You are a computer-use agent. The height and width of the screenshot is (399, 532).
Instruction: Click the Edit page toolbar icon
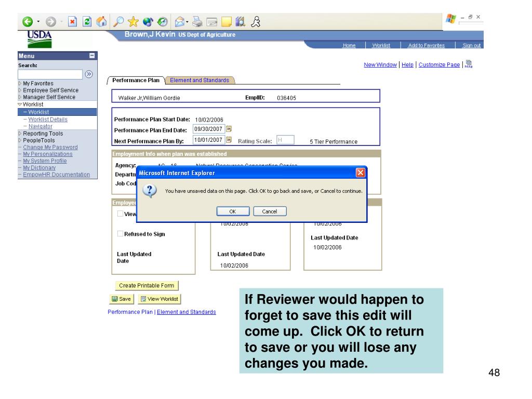coord(212,22)
